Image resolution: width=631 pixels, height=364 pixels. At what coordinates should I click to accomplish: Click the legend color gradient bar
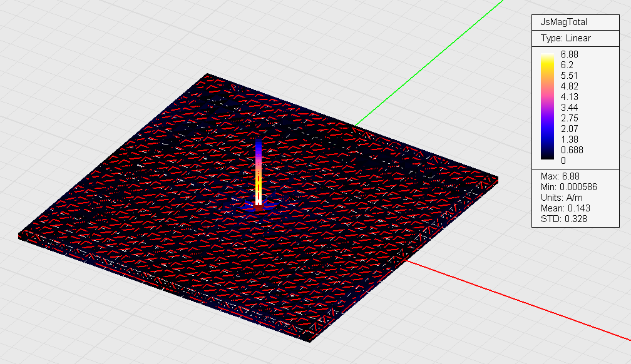tap(548, 108)
